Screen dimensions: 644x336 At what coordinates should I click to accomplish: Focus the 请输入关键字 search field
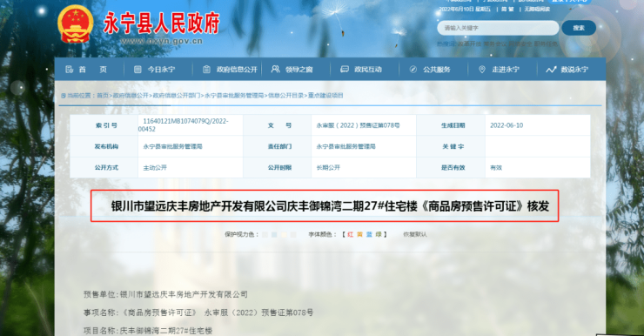tap(498, 28)
